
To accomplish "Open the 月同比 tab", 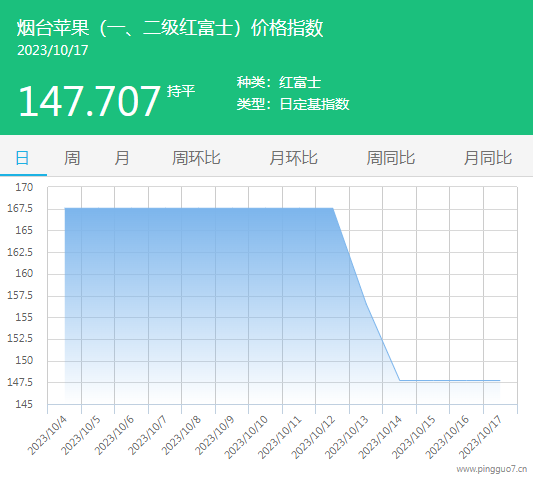I will tap(488, 158).
